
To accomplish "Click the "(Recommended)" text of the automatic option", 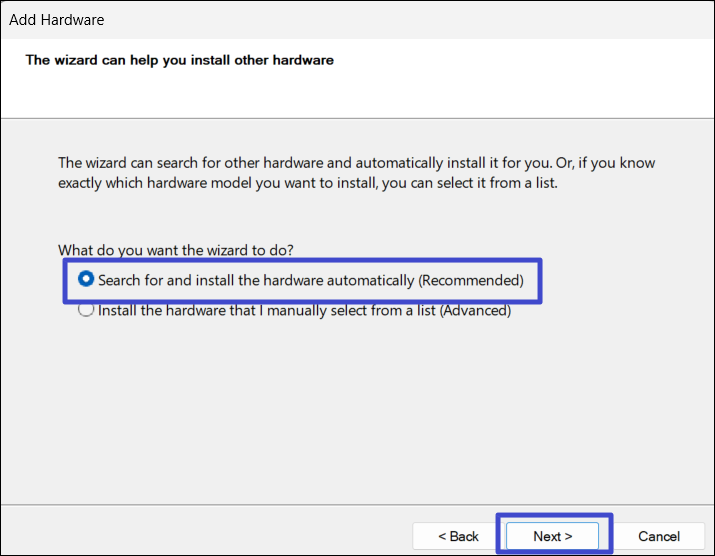I will (470, 280).
